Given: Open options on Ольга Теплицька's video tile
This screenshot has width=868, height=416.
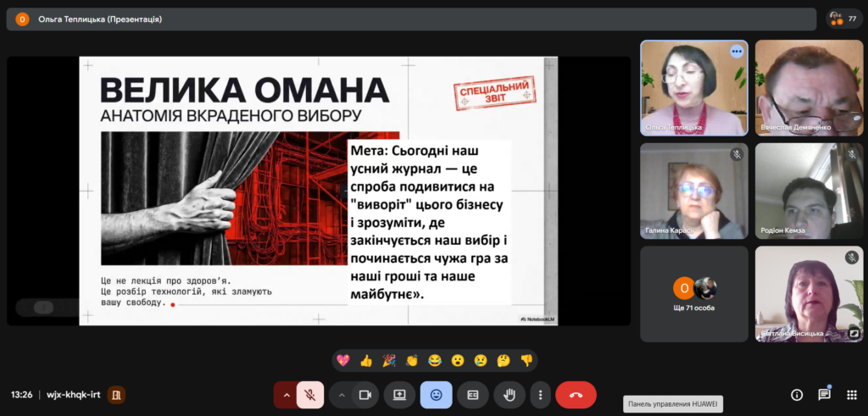Looking at the screenshot, I should (736, 52).
